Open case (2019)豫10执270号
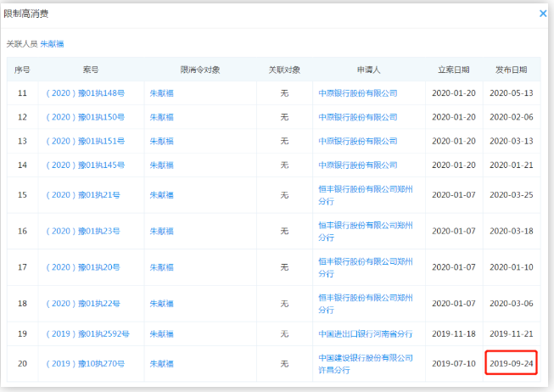Viewport: 554px width, 392px height. click(x=85, y=364)
